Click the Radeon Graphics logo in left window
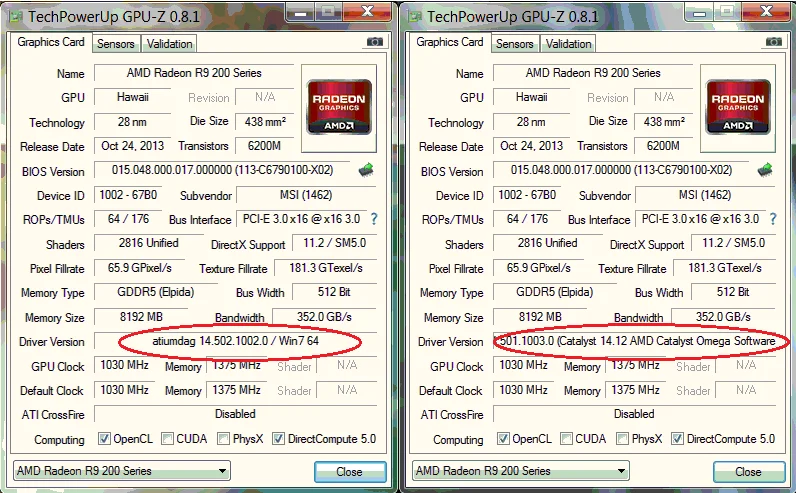This screenshot has width=796, height=493. click(x=339, y=107)
